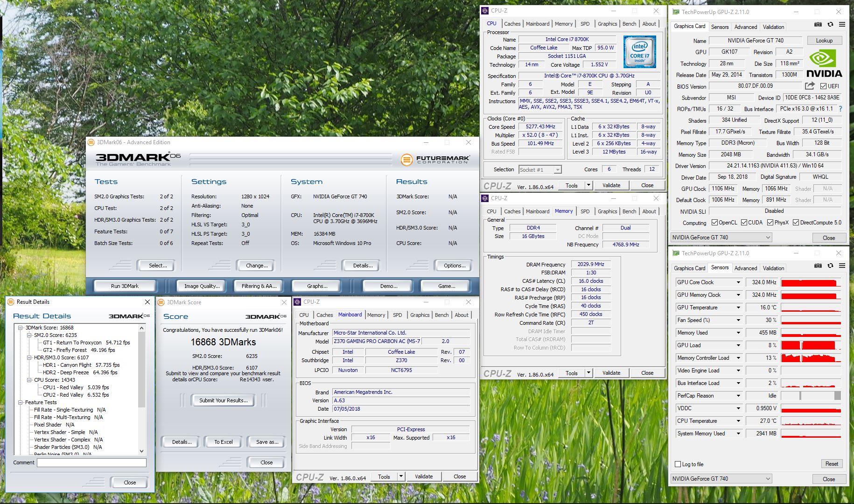Click the Filtering & AA button
854x504 pixels.
click(x=259, y=286)
